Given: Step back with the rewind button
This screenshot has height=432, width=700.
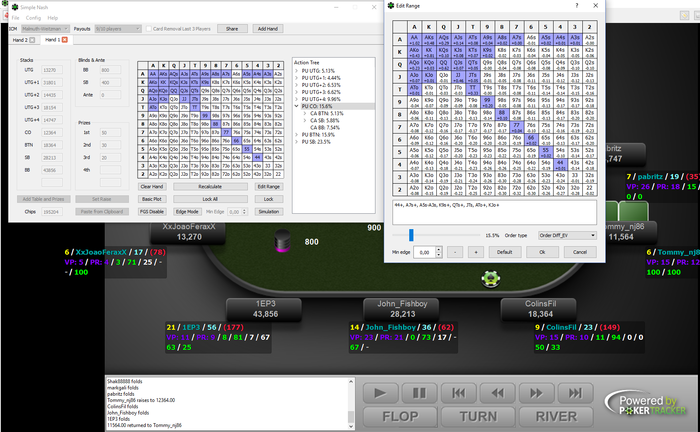Looking at the screenshot, I should click(497, 393).
